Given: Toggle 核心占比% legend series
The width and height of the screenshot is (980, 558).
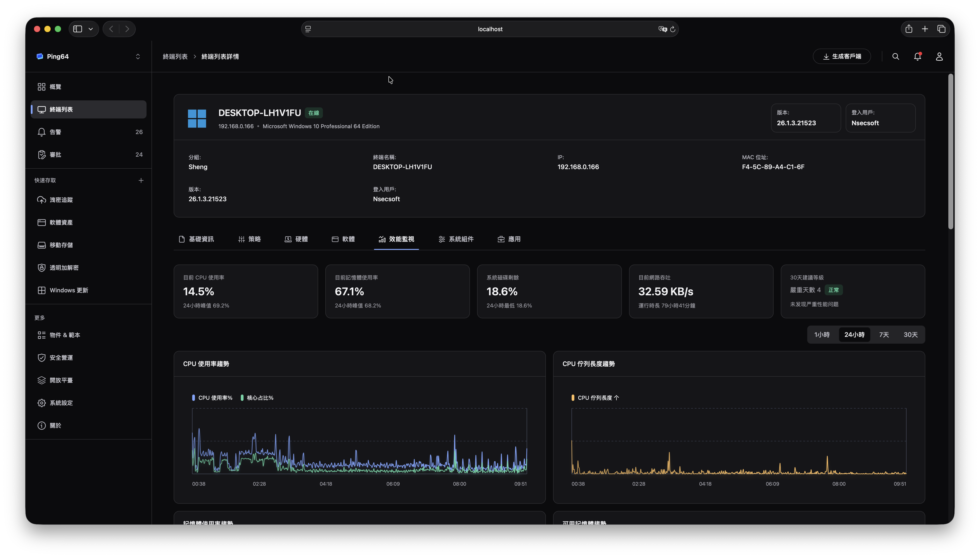Looking at the screenshot, I should tap(257, 398).
